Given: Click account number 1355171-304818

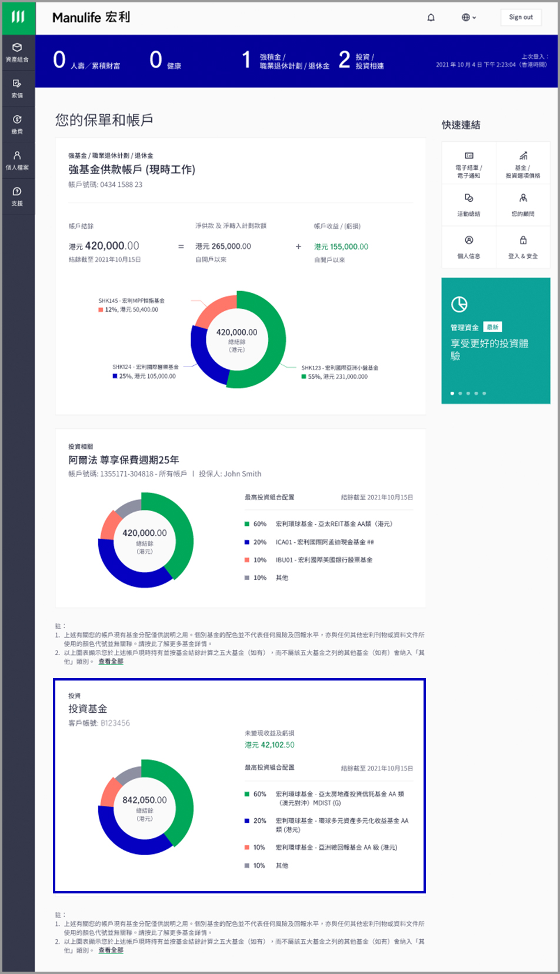Looking at the screenshot, I should (127, 474).
